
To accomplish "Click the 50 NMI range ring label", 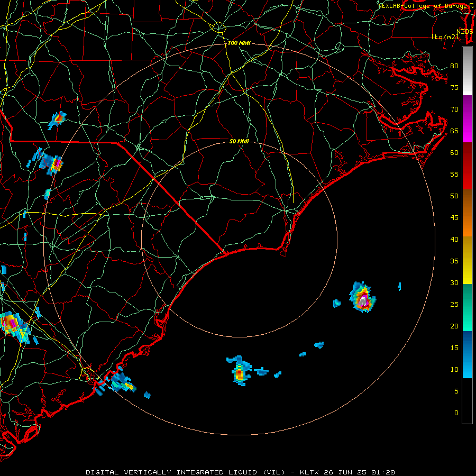I will pos(239,141).
